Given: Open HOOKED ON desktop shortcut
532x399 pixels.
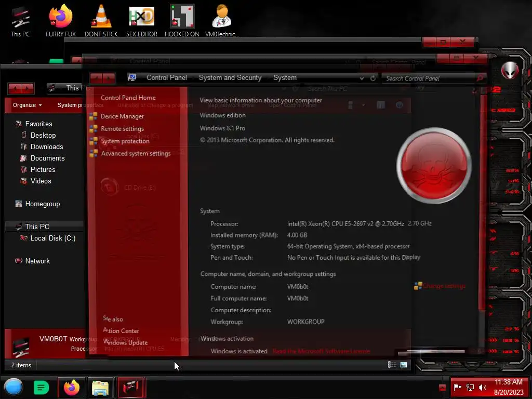Looking at the screenshot, I should click(182, 21).
